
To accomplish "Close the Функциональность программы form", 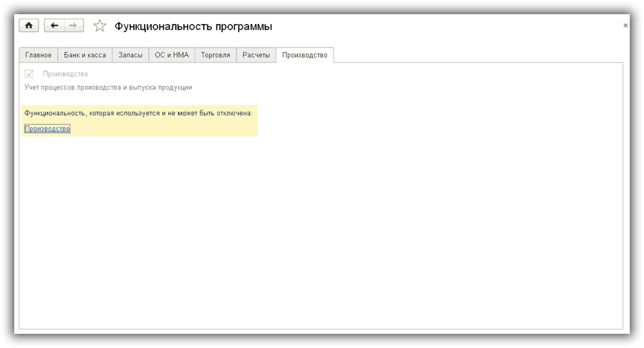I will 625,26.
